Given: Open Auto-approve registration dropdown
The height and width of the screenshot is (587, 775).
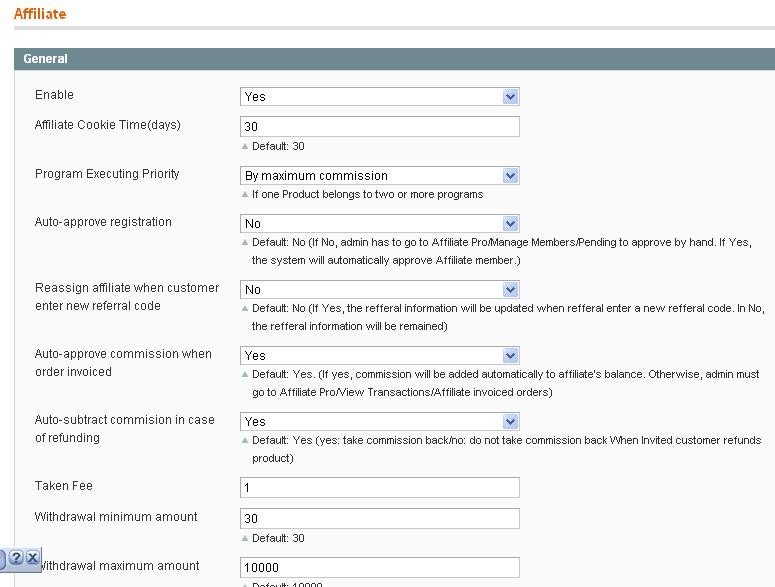Looking at the screenshot, I should coord(380,223).
